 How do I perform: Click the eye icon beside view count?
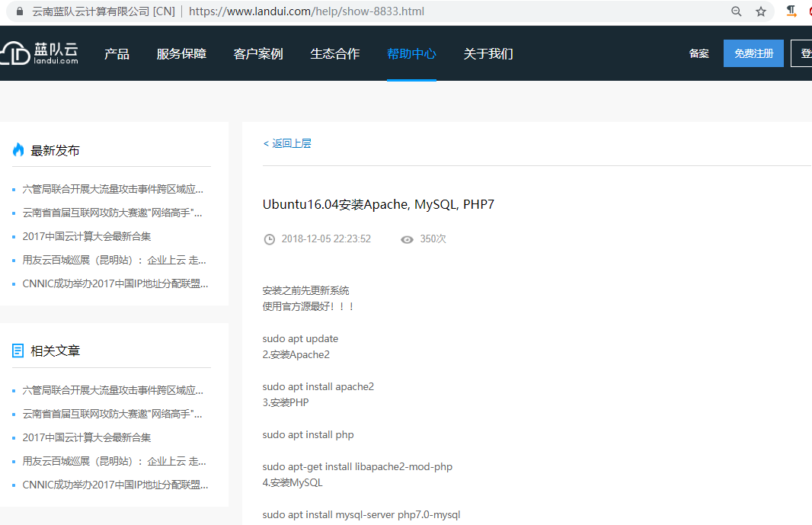click(x=407, y=239)
